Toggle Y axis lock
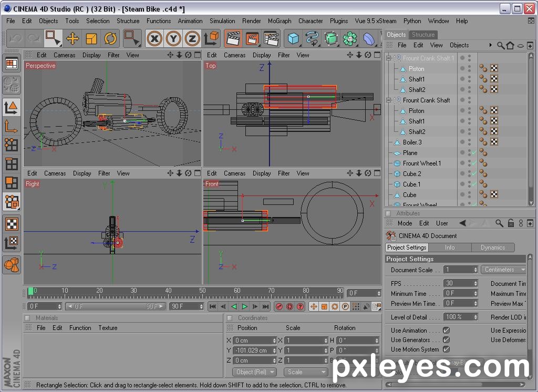The width and height of the screenshot is (538, 392). point(173,38)
